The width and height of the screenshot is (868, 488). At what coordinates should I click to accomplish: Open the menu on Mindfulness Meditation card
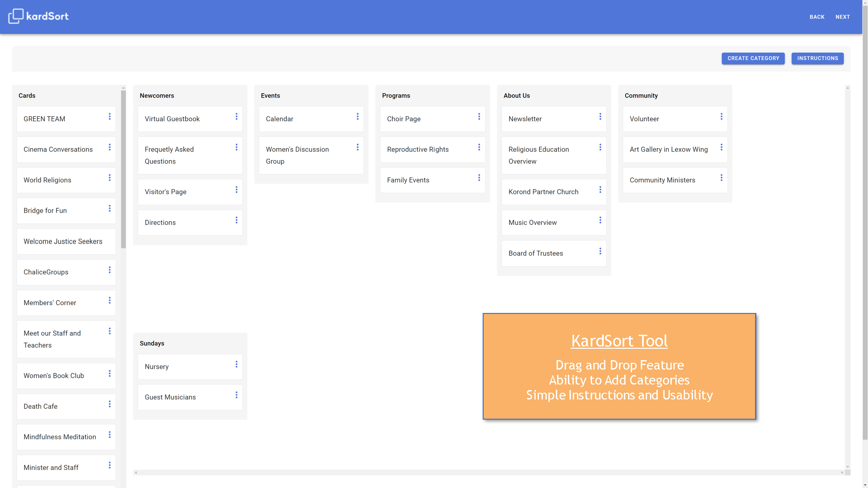pos(109,435)
